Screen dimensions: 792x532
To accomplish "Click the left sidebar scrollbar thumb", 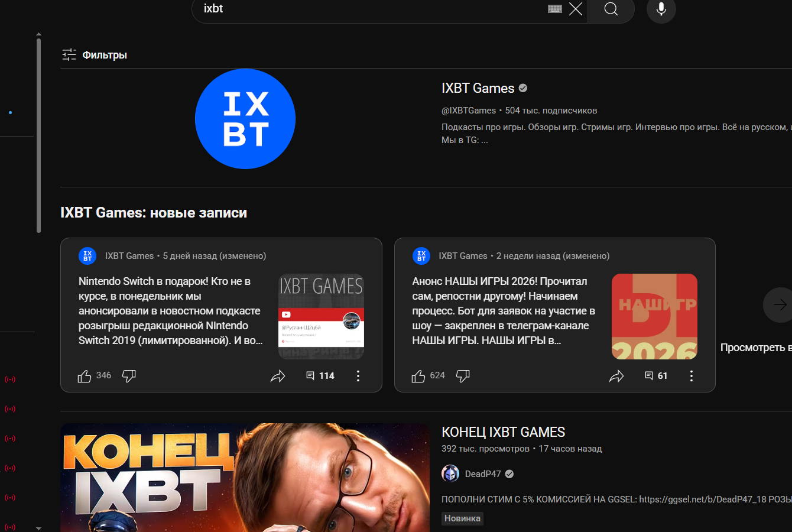I will [x=38, y=135].
